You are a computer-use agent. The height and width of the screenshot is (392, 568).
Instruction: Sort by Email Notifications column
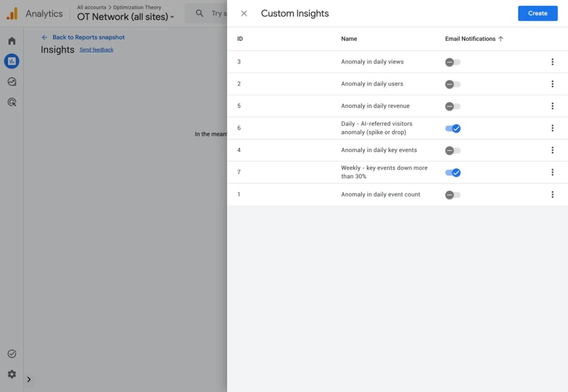(474, 39)
